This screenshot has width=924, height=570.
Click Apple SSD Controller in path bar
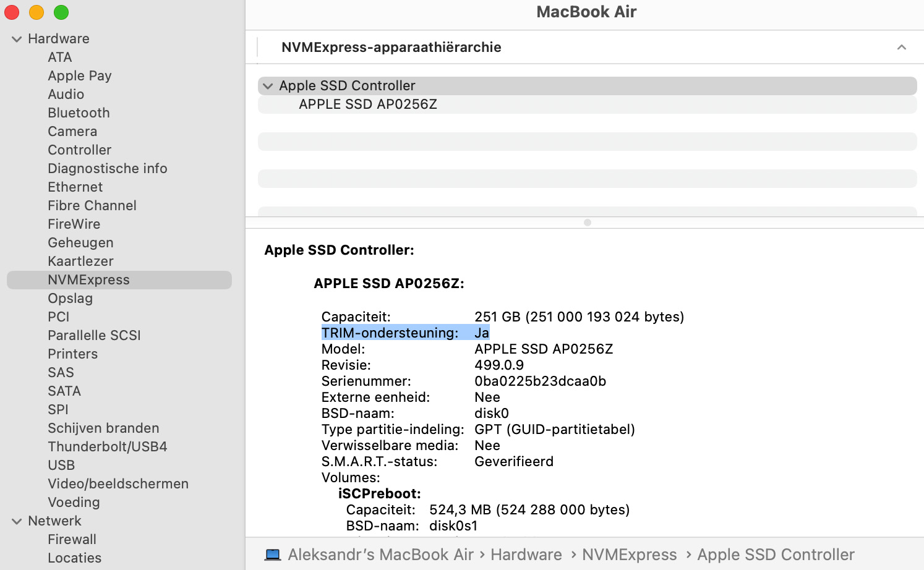click(776, 555)
